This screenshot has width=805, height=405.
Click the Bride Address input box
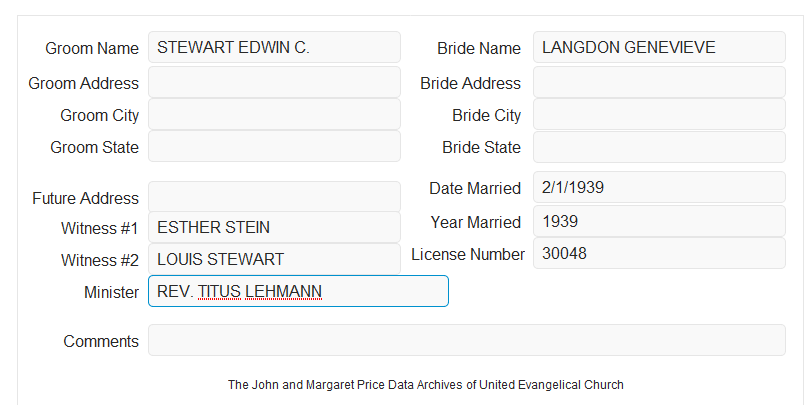[659, 82]
